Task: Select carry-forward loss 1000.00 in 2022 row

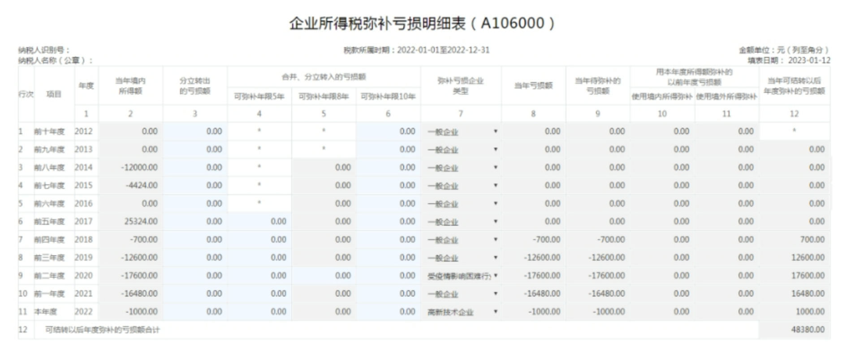Action: click(795, 311)
